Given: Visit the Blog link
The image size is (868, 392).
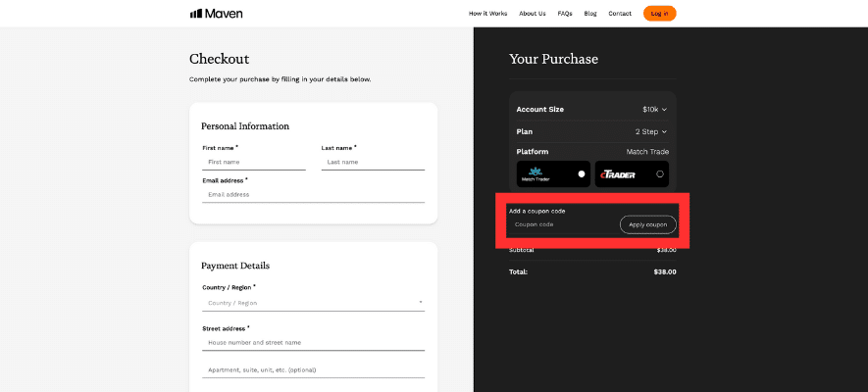Looking at the screenshot, I should click(x=590, y=14).
